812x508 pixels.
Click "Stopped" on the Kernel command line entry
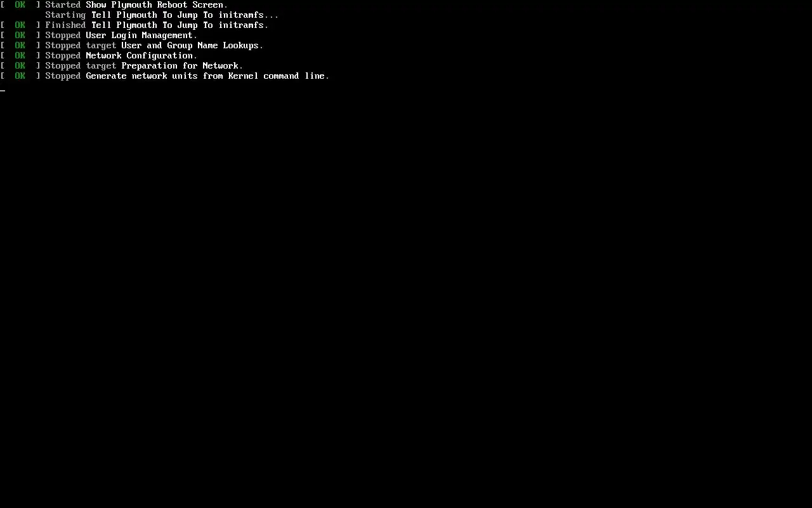(x=63, y=76)
